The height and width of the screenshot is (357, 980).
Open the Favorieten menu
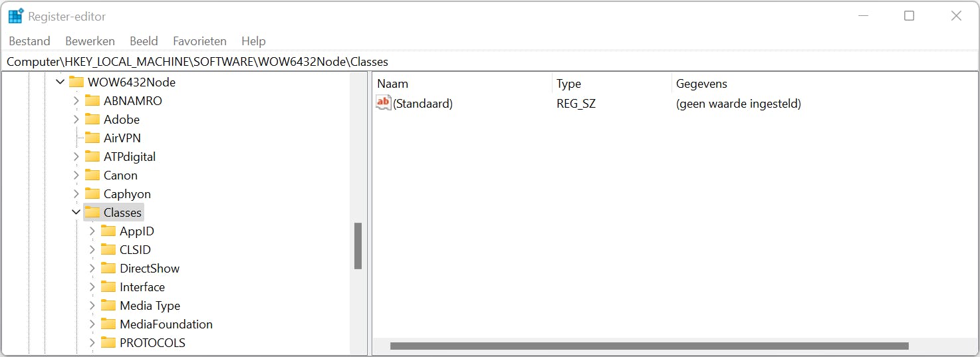[x=199, y=41]
